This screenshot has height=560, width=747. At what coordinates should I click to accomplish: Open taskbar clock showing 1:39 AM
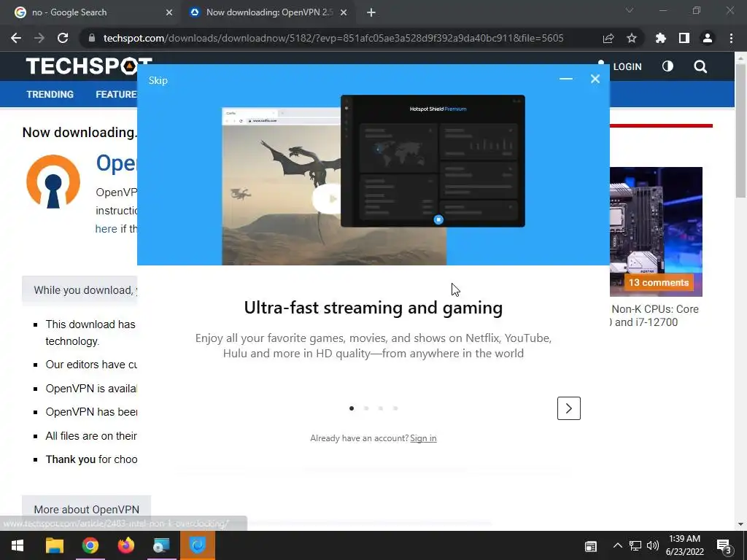pos(684,545)
